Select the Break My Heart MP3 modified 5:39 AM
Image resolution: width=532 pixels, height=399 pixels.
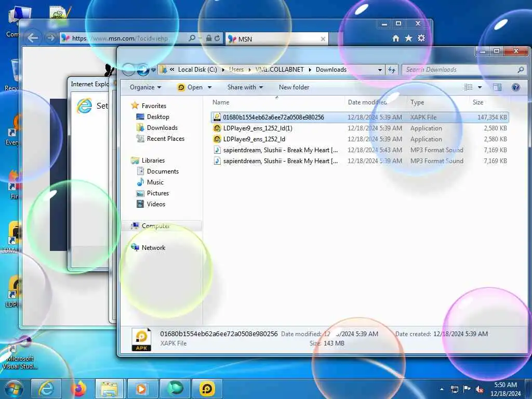[x=360, y=161]
